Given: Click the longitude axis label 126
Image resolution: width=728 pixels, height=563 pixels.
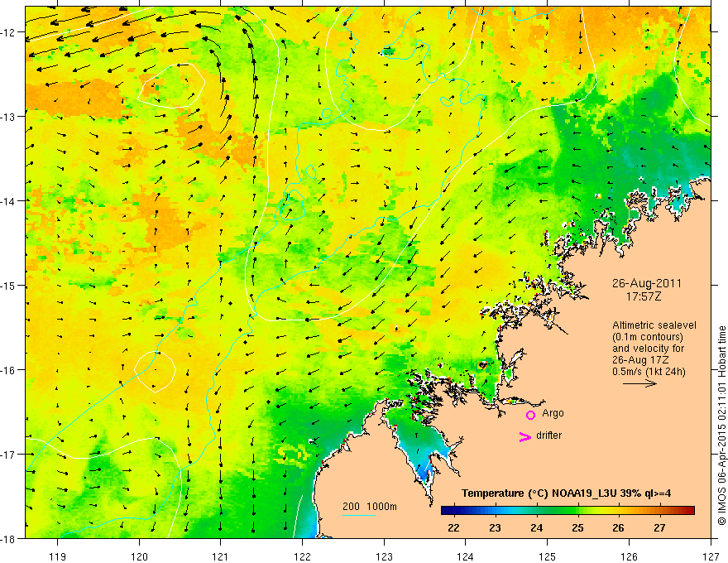Looking at the screenshot, I should tap(629, 556).
